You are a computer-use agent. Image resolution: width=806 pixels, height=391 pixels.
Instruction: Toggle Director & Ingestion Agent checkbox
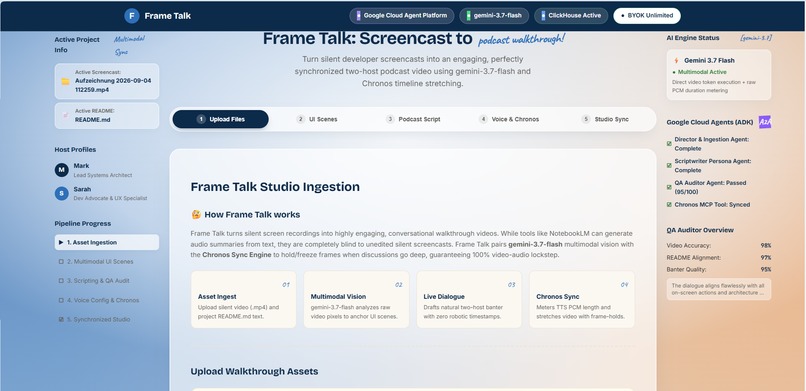(x=669, y=144)
